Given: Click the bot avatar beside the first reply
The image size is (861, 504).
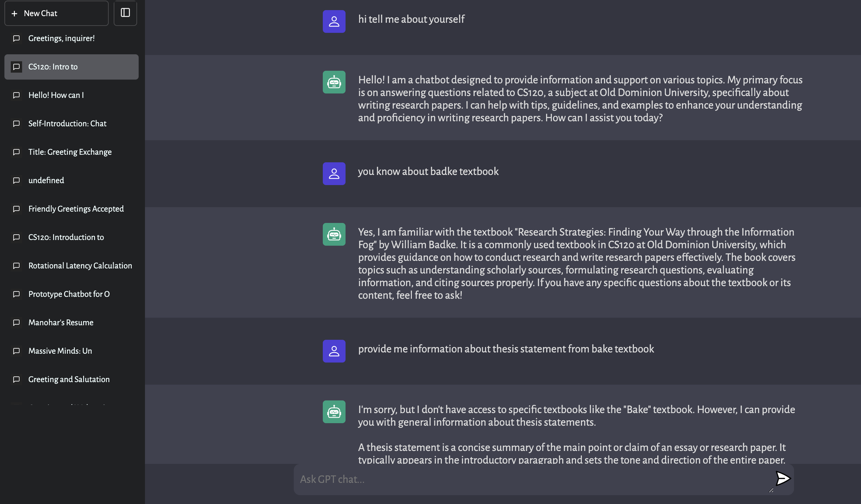Looking at the screenshot, I should (x=334, y=82).
